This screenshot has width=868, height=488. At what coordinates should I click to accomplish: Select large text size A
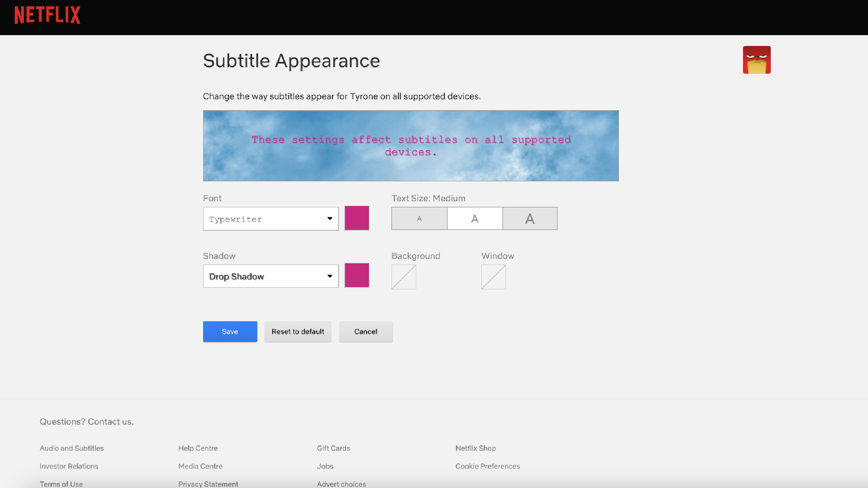coord(530,219)
